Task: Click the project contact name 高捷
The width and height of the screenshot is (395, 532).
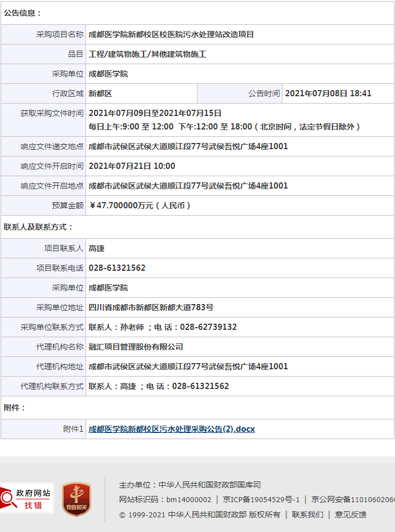Action: [x=96, y=248]
